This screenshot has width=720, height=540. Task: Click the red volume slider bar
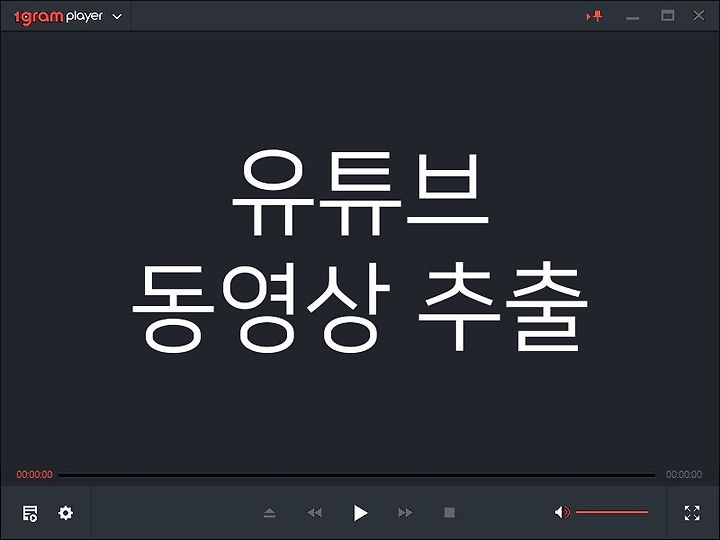pos(612,512)
